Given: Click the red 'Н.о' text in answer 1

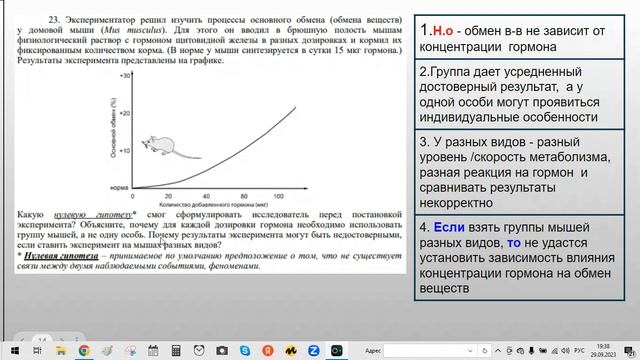Looking at the screenshot, I should point(443,31).
